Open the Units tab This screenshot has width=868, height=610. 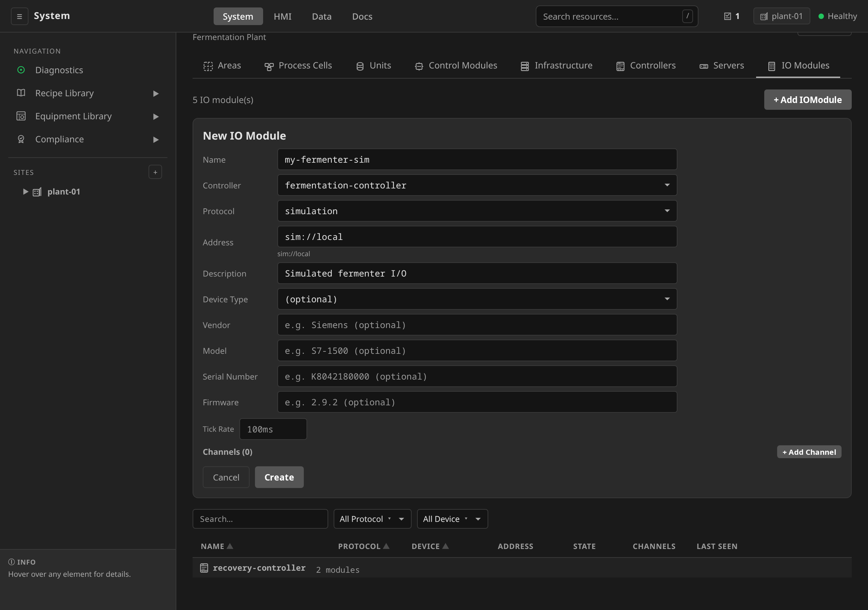374,65
